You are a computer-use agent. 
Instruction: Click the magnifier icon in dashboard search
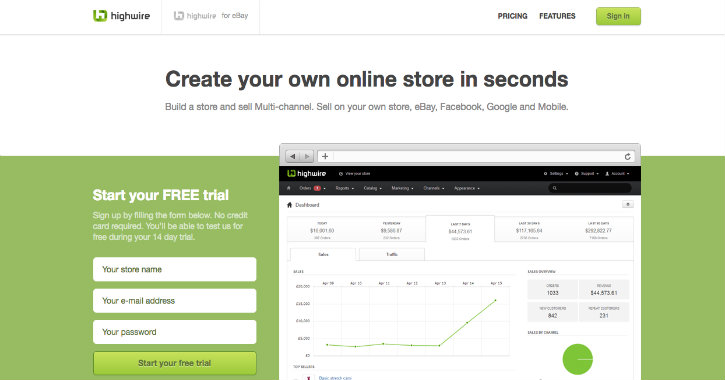pos(554,188)
